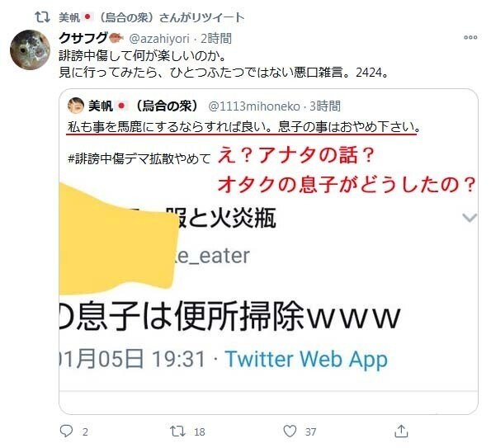Open the @1113mihoneko handle in quote
The height and width of the screenshot is (448, 491).
254,106
